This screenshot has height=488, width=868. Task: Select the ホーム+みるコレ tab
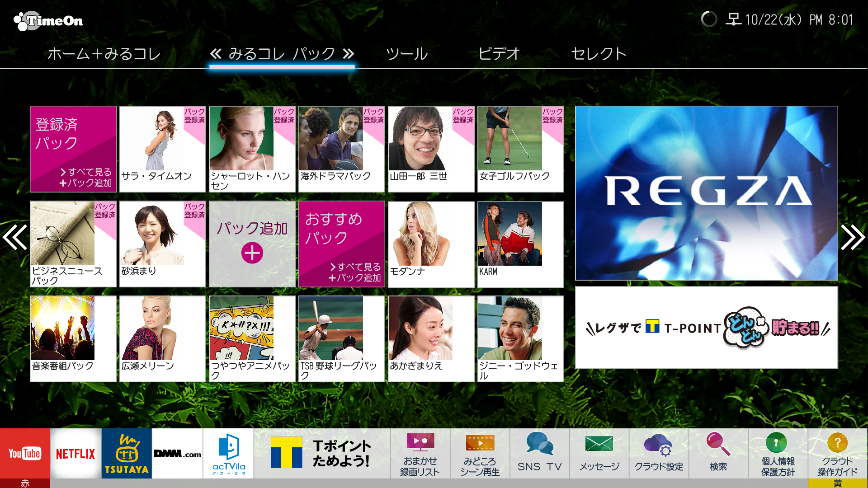(104, 54)
